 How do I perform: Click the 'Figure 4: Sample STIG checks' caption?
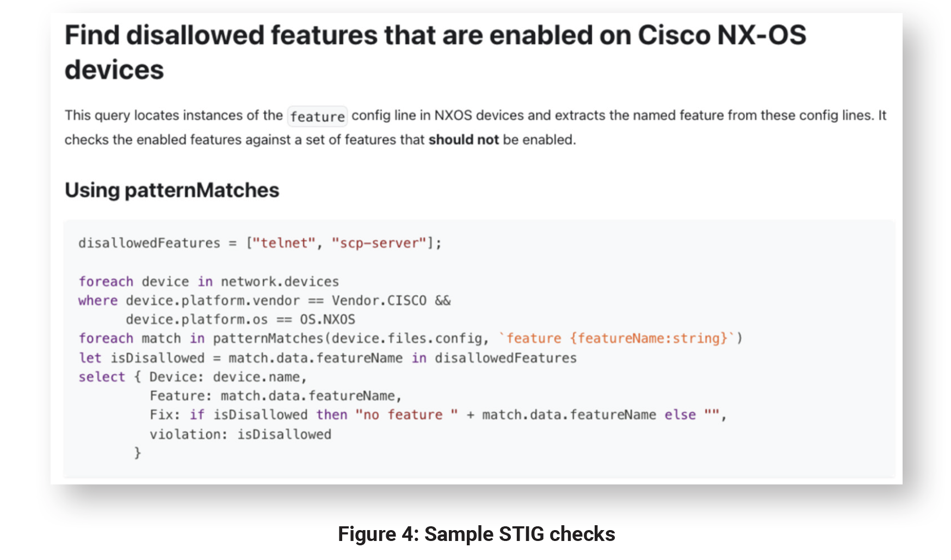[476, 534]
